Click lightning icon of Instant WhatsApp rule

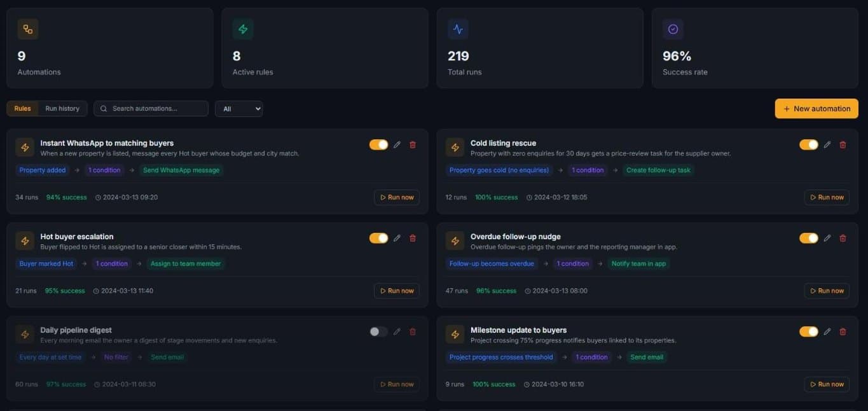point(25,148)
